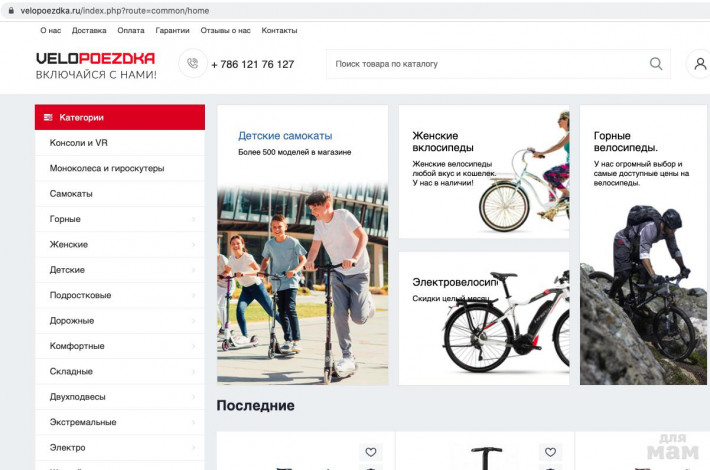The width and height of the screenshot is (710, 470).
Task: Expand the Женские category chevron
Action: (193, 245)
